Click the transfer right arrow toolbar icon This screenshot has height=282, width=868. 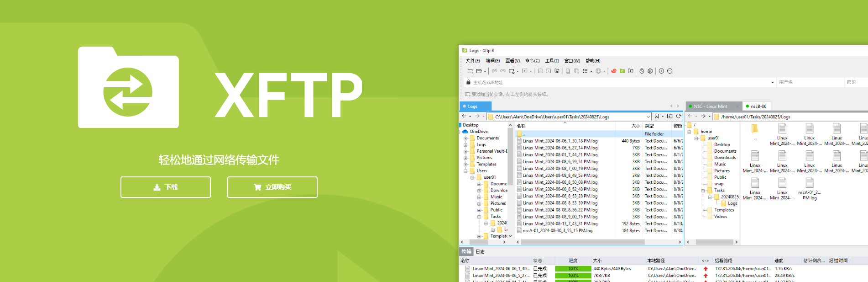pos(549,71)
